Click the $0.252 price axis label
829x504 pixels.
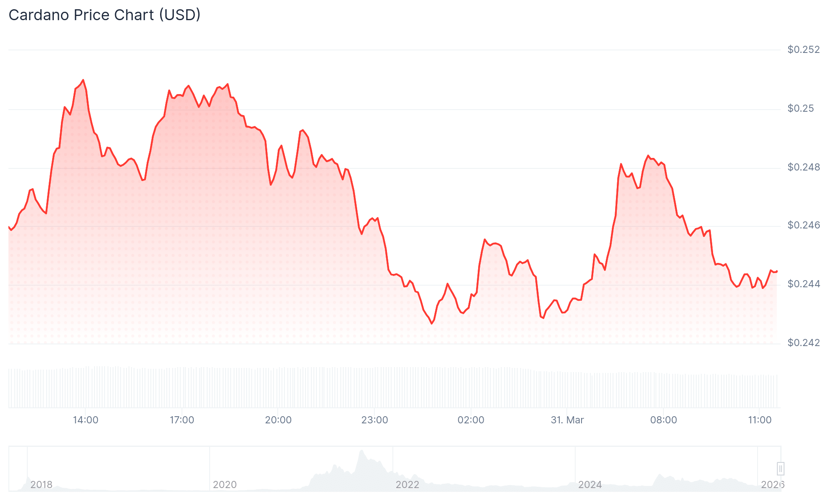tap(803, 50)
